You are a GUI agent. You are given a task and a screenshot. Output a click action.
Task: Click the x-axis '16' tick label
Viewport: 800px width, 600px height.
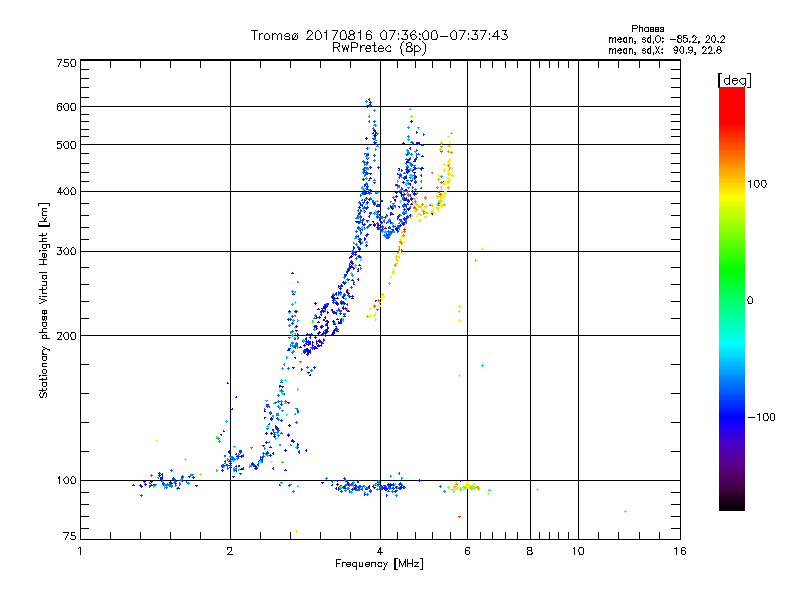coord(680,551)
